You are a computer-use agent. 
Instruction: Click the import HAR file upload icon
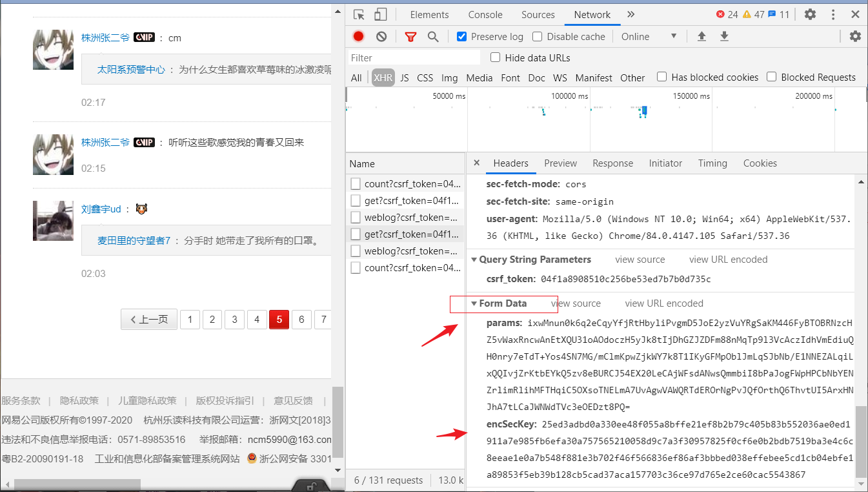(x=701, y=37)
